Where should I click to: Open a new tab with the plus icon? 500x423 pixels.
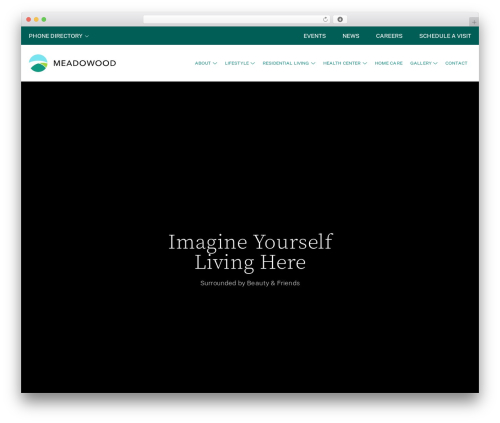[x=474, y=22]
